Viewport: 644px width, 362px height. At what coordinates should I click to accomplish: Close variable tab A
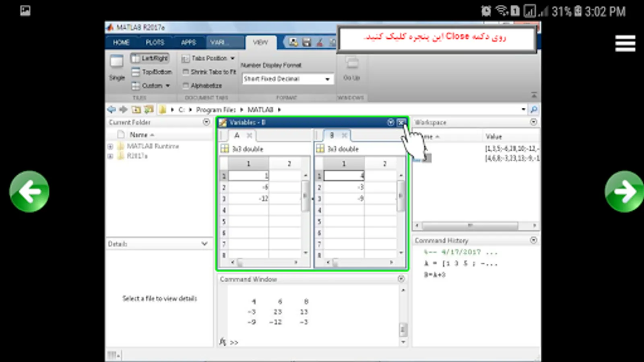click(249, 135)
